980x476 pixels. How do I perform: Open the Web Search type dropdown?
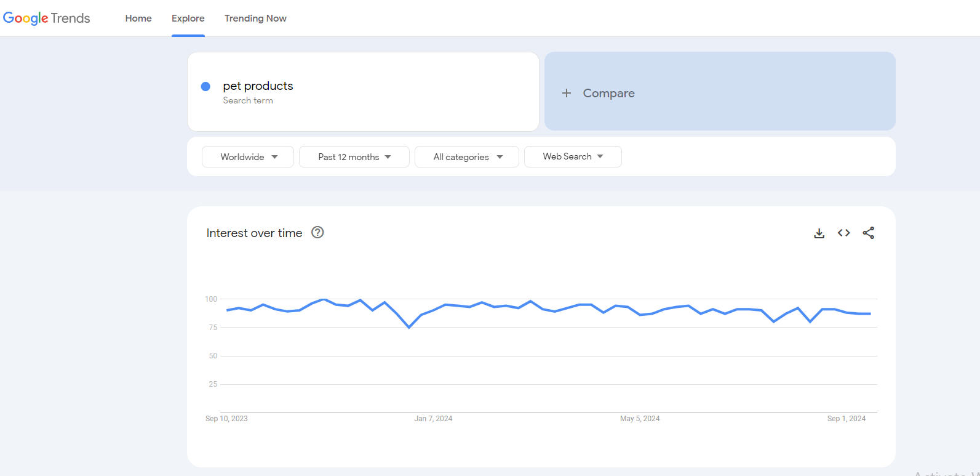click(573, 156)
